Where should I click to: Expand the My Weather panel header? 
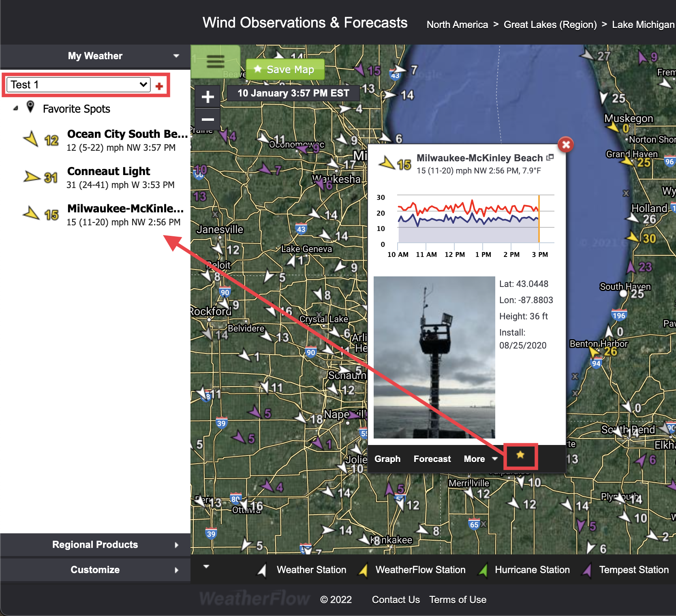coord(95,56)
